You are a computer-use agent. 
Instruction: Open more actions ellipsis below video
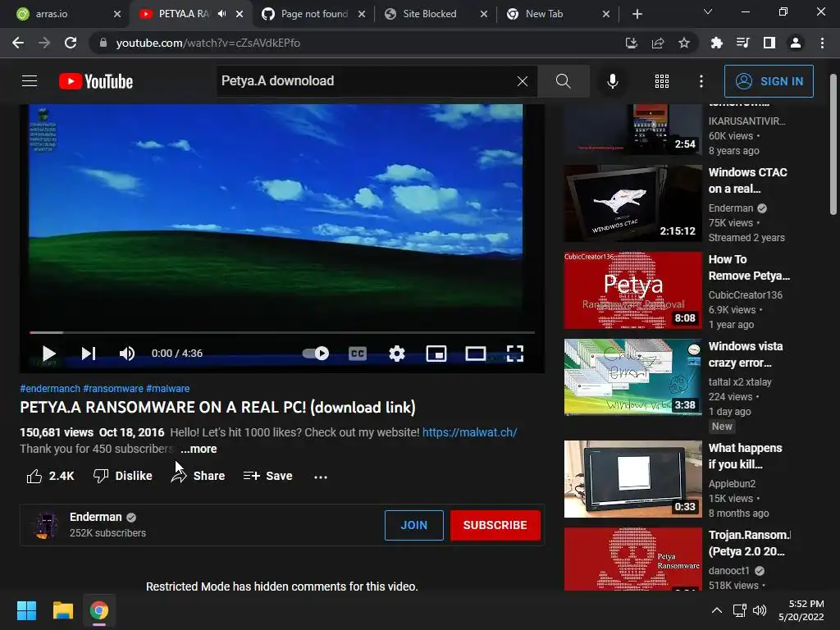(x=321, y=477)
